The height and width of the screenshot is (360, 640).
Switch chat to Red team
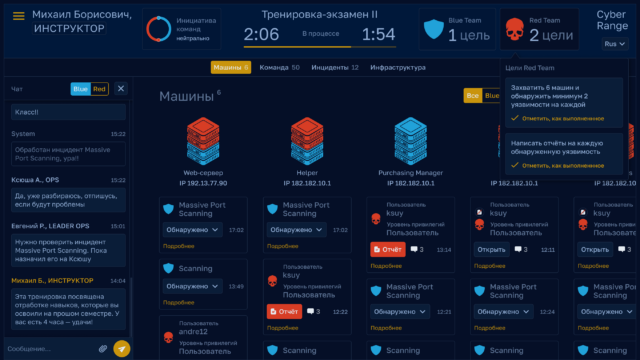[x=99, y=89]
